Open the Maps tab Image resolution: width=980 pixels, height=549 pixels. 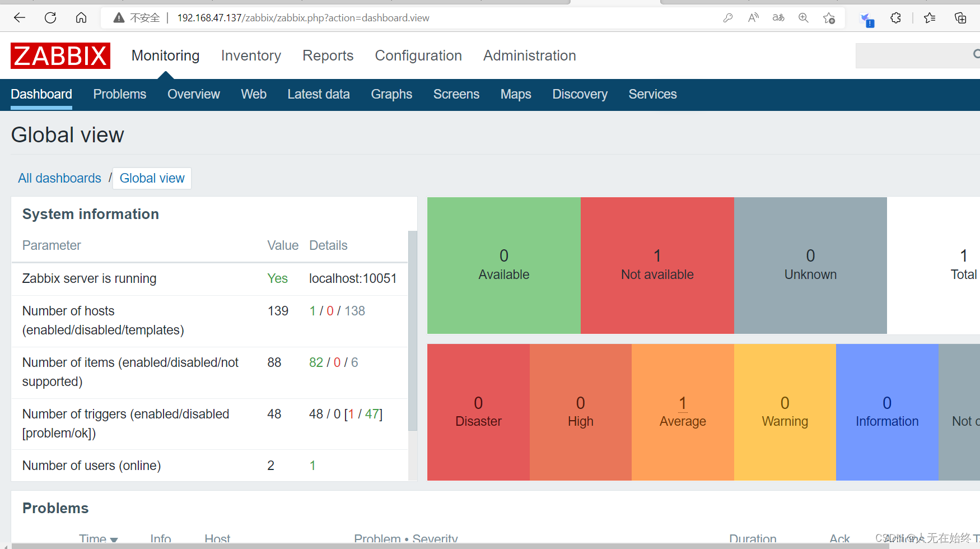(x=516, y=94)
